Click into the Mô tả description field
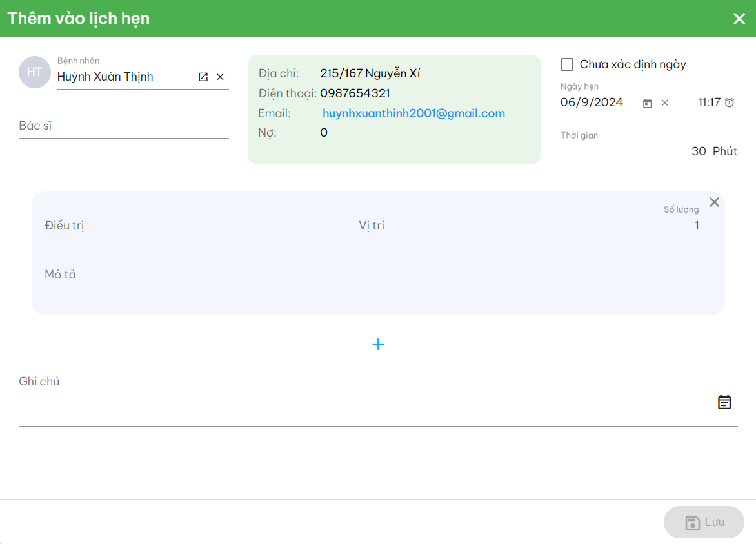The width and height of the screenshot is (756, 544). point(377,275)
